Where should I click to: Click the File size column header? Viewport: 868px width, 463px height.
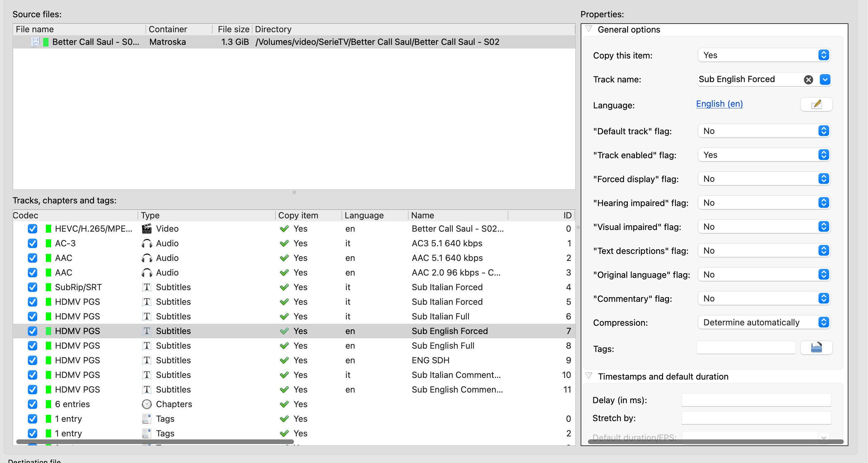click(233, 29)
